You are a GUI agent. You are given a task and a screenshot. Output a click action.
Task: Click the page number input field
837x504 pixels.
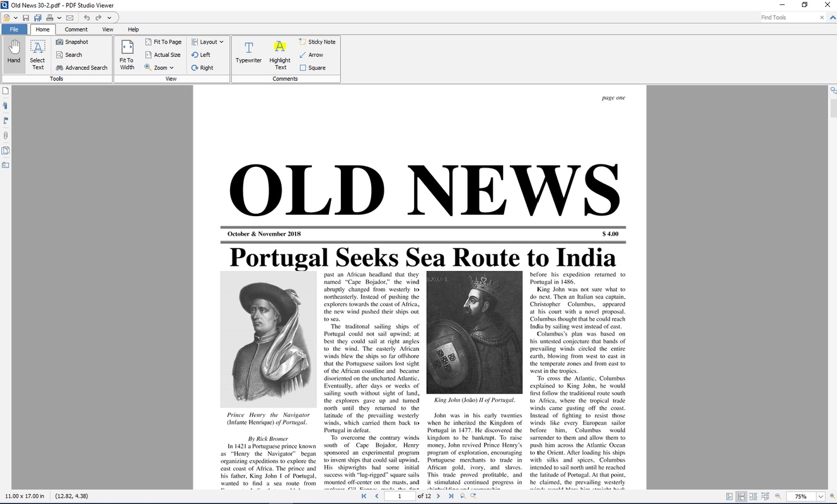[399, 496]
